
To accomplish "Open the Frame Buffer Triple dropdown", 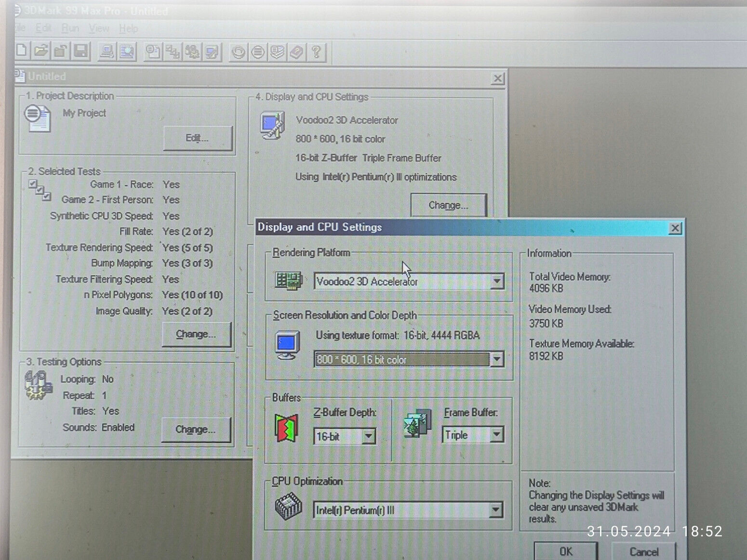I will coord(497,435).
